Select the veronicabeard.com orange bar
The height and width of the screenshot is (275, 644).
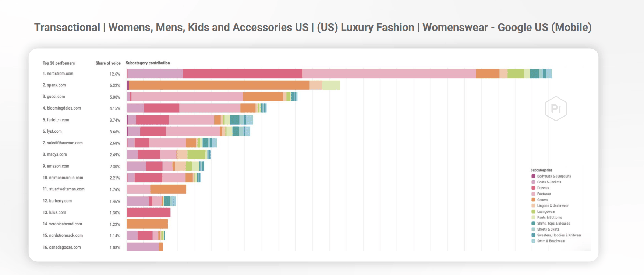pos(147,224)
